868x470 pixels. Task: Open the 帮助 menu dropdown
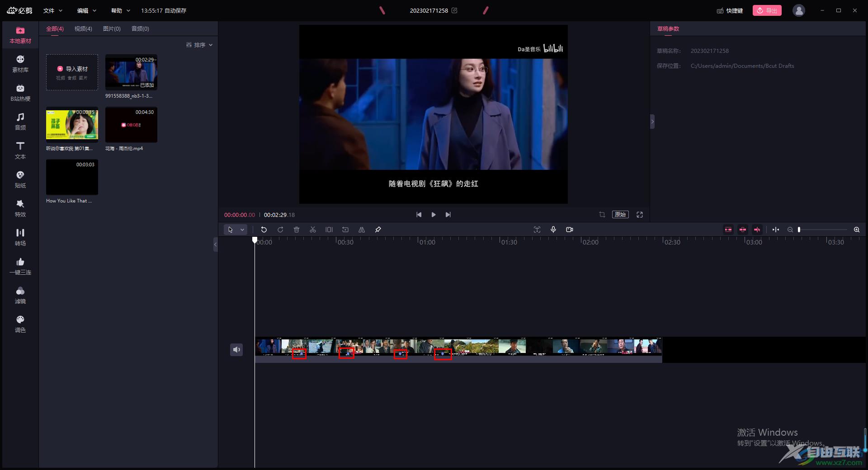coord(120,10)
